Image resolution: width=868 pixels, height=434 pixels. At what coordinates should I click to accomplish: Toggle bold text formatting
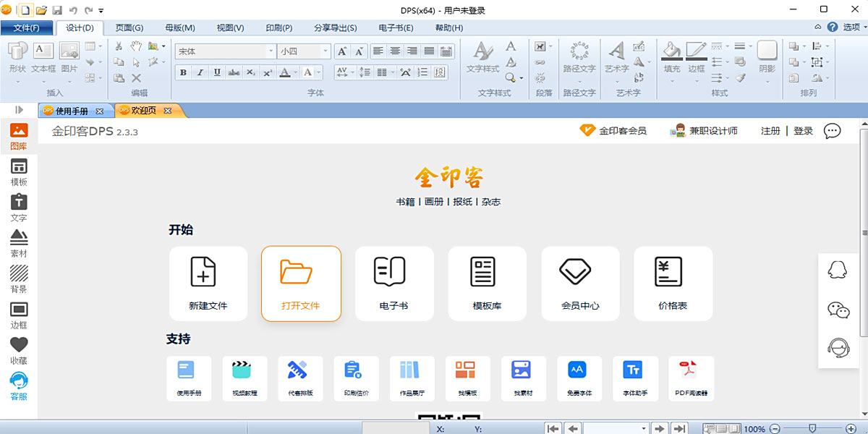point(183,72)
